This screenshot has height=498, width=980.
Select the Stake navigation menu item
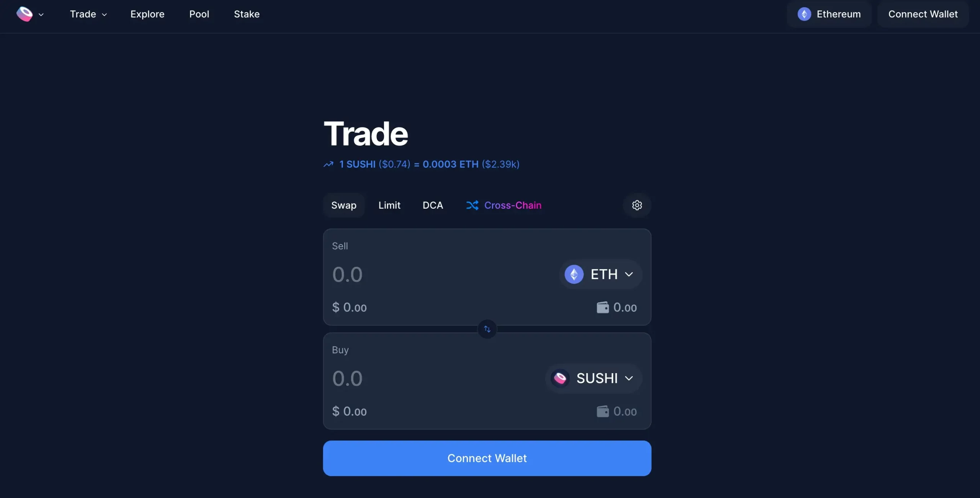(247, 14)
